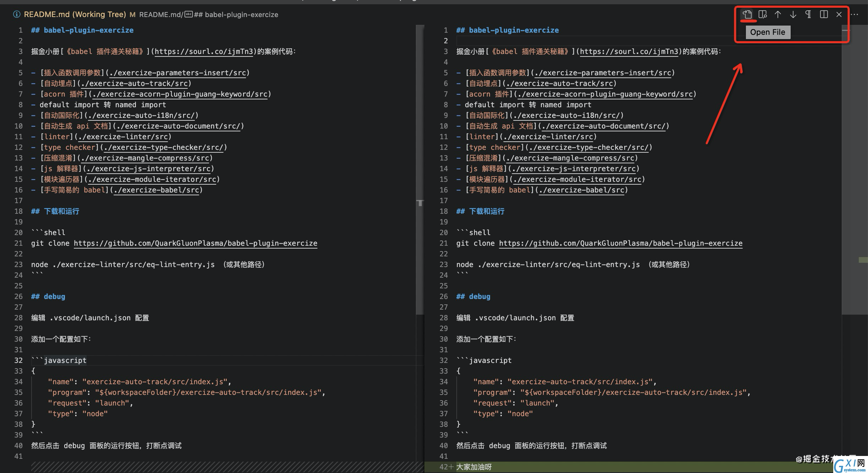Click the open changes icon with the magnifier

762,15
